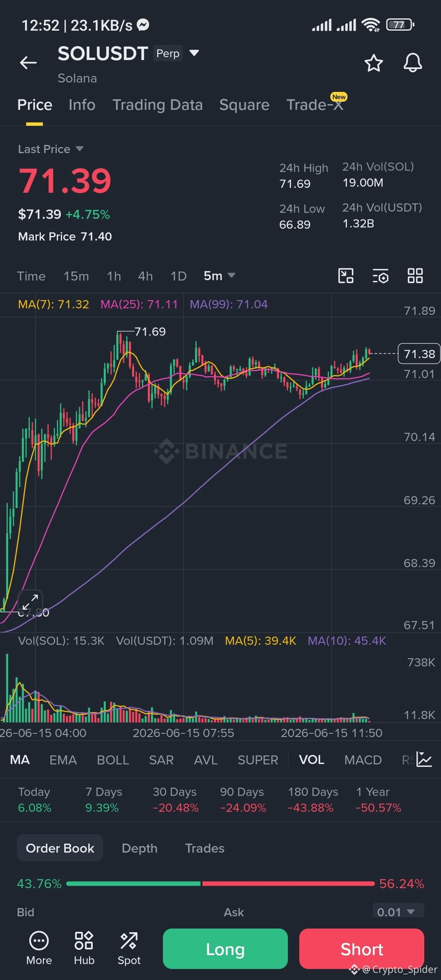Tap the 1 Year -50.57% performance
Screen dimensions: 441x980
click(378, 800)
